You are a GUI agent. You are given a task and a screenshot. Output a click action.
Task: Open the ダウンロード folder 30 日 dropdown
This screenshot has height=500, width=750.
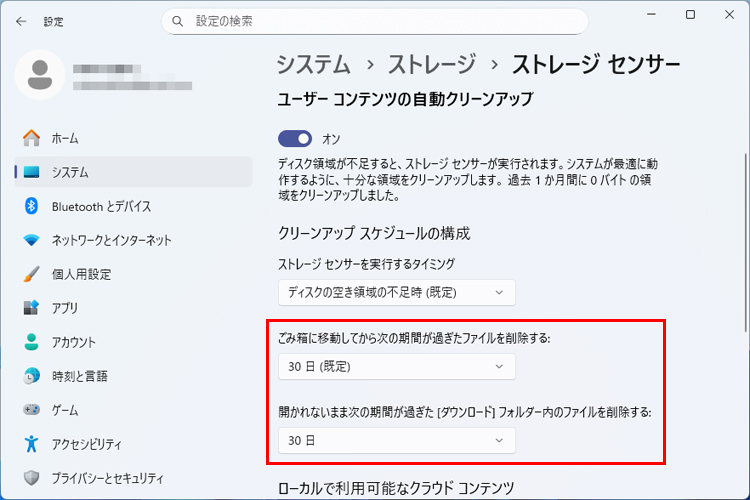click(396, 440)
